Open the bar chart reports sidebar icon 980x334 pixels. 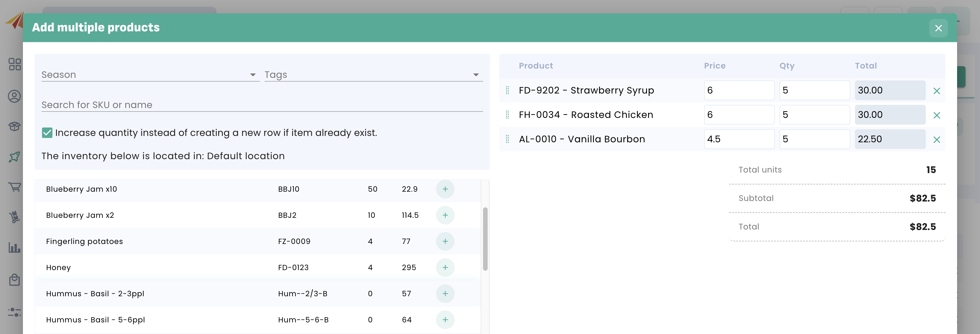point(15,247)
